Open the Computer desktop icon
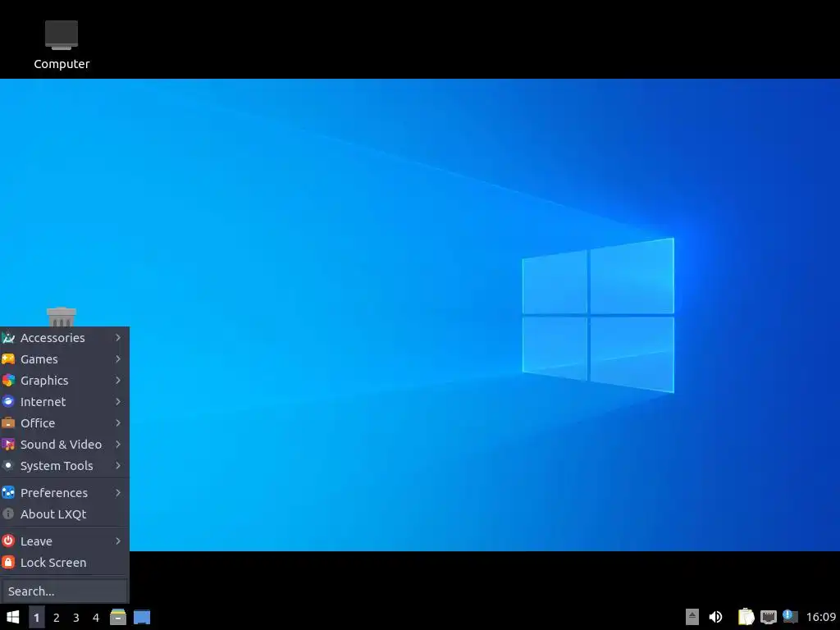The height and width of the screenshot is (630, 840). [62, 46]
